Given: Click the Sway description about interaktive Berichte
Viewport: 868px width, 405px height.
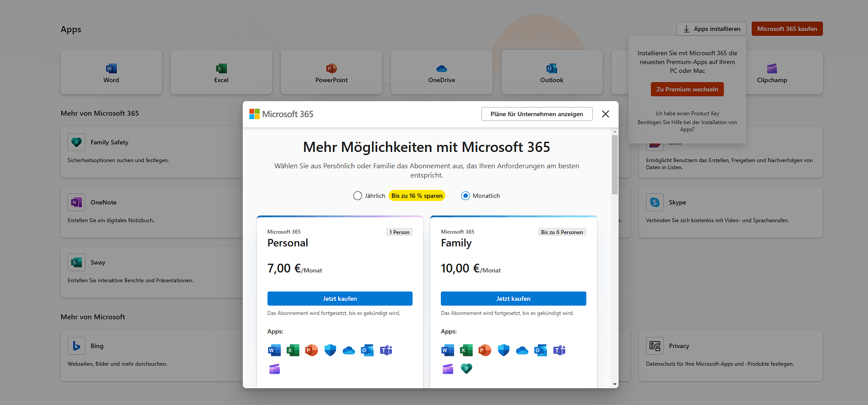Looking at the screenshot, I should pyautogui.click(x=130, y=280).
